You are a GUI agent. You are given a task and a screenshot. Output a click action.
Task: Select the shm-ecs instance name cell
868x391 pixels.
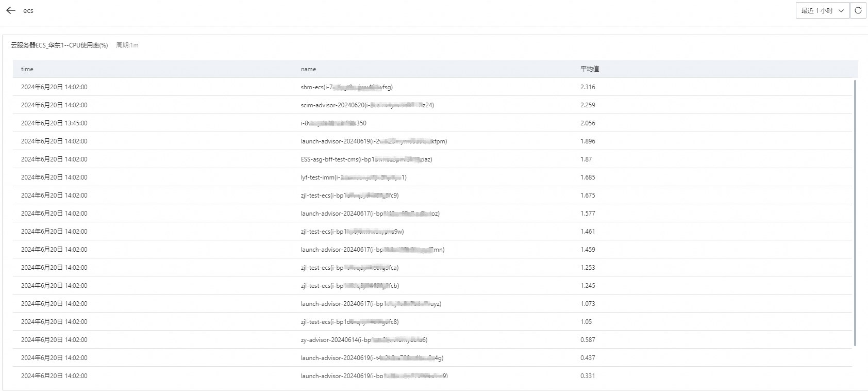coord(347,87)
